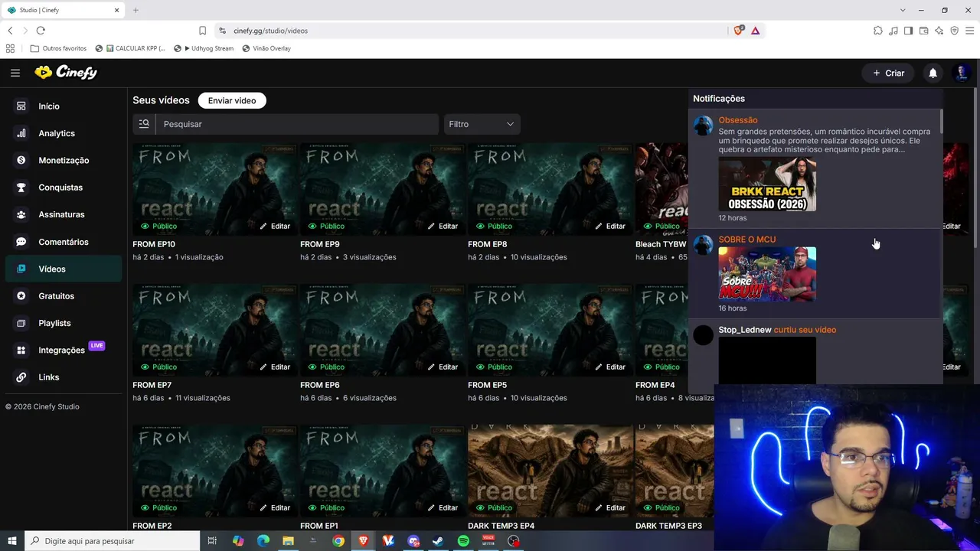This screenshot has height=551, width=980.
Task: Click the Brave Rewards triangle icon
Action: (x=755, y=31)
